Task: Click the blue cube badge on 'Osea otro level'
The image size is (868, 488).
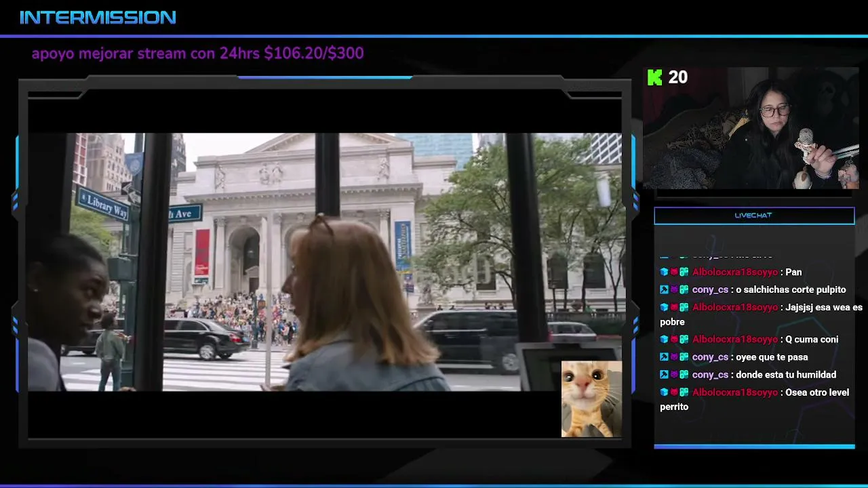Action: coord(664,392)
